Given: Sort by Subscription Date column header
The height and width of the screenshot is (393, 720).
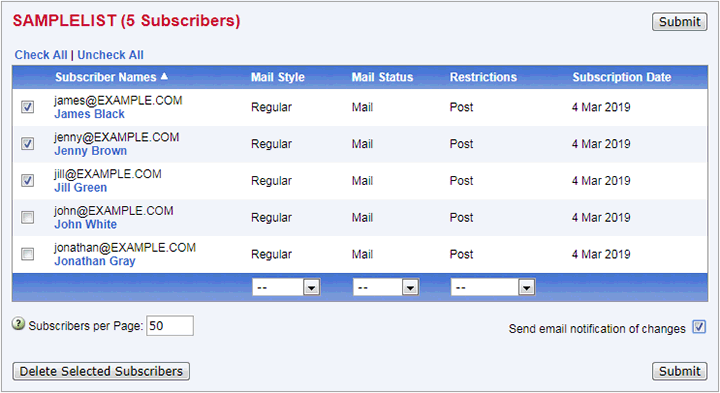Looking at the screenshot, I should click(x=622, y=77).
